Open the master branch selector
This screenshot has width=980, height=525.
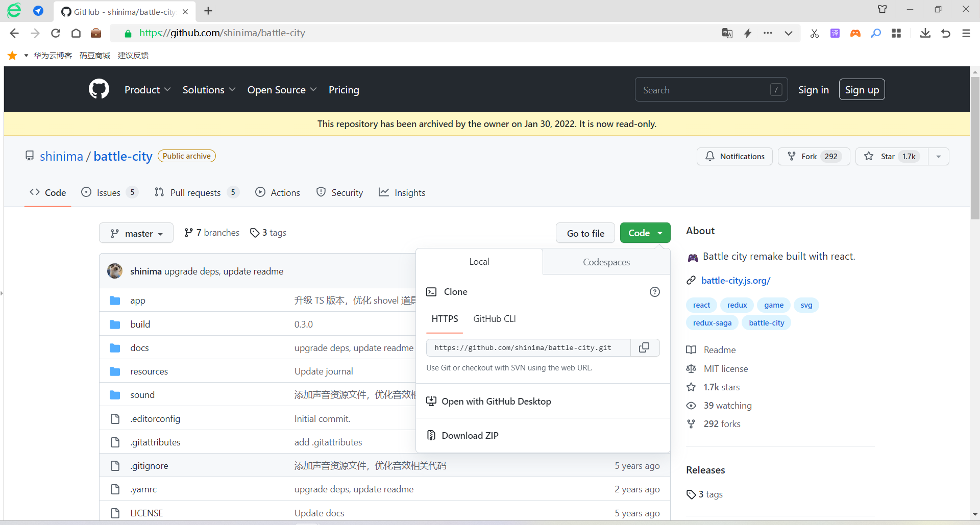(x=136, y=233)
